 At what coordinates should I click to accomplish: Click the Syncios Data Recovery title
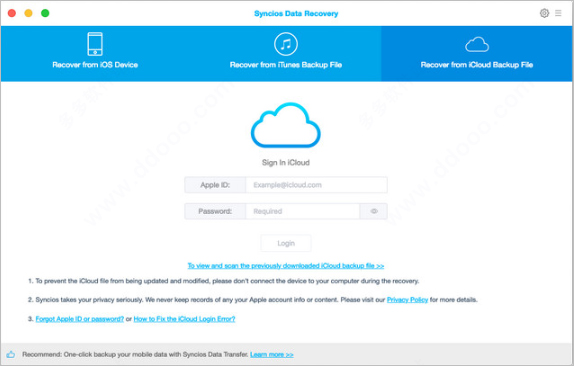click(x=296, y=14)
